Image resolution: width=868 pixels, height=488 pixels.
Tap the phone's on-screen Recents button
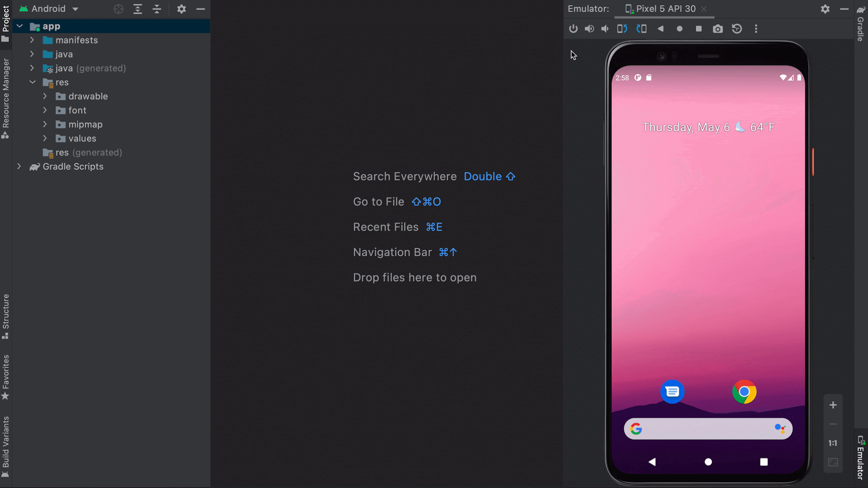tap(764, 462)
